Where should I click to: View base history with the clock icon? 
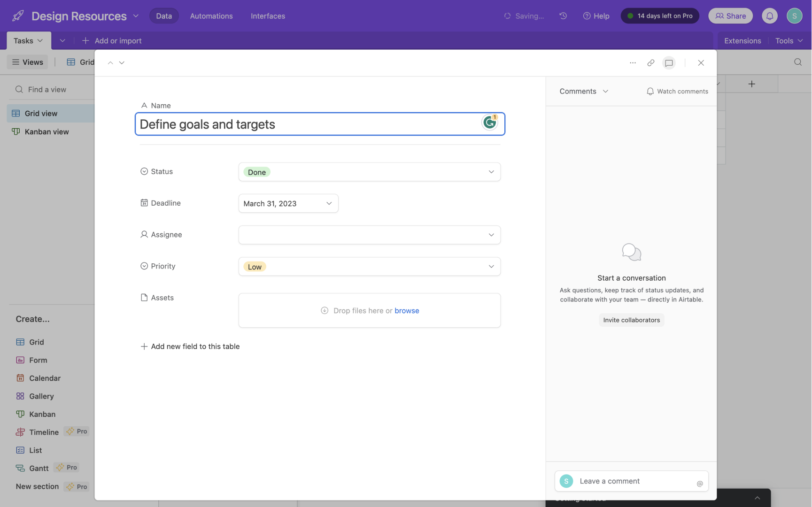563,15
